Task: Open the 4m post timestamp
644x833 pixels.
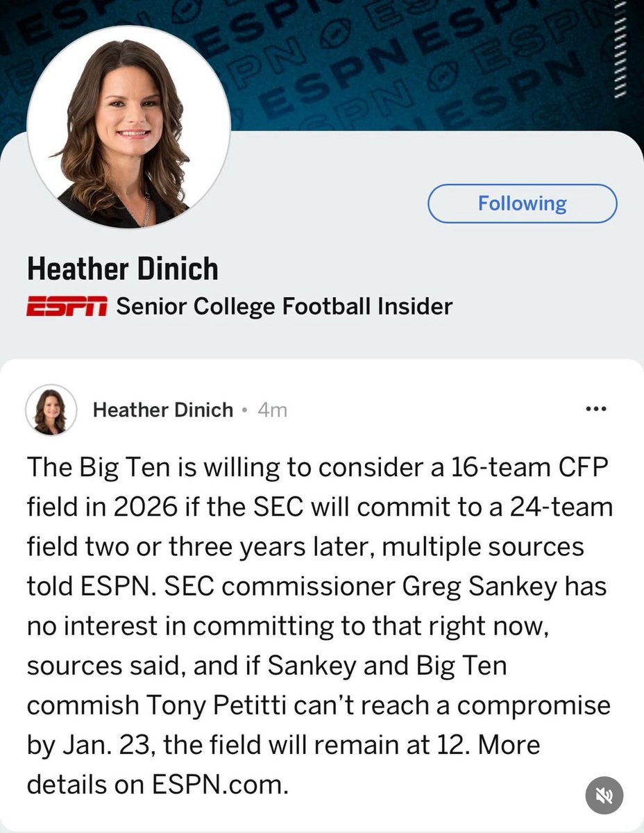Action: tap(272, 410)
